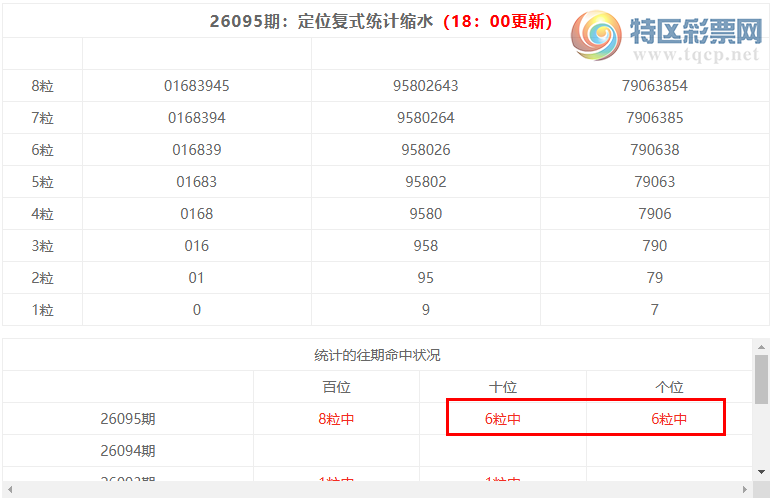Click the 十位 column header
Screen dimensions: 772x498
click(x=503, y=387)
